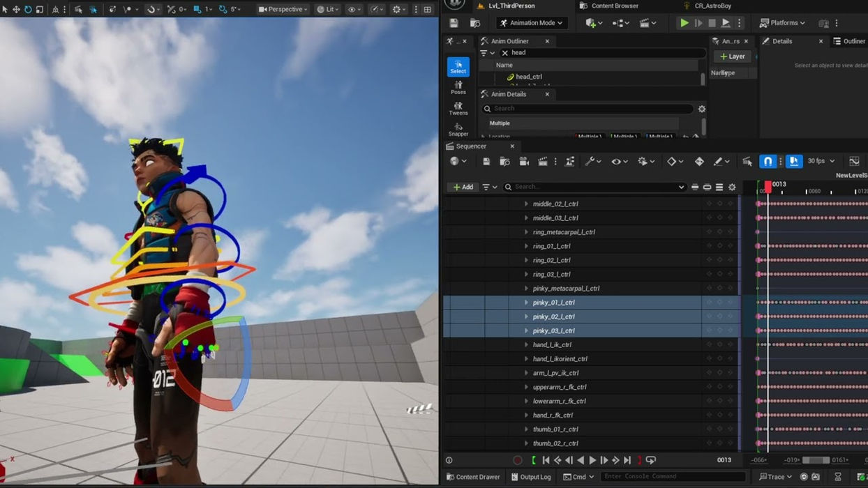This screenshot has height=488, width=868.
Task: Click the add Layer button
Action: point(732,56)
